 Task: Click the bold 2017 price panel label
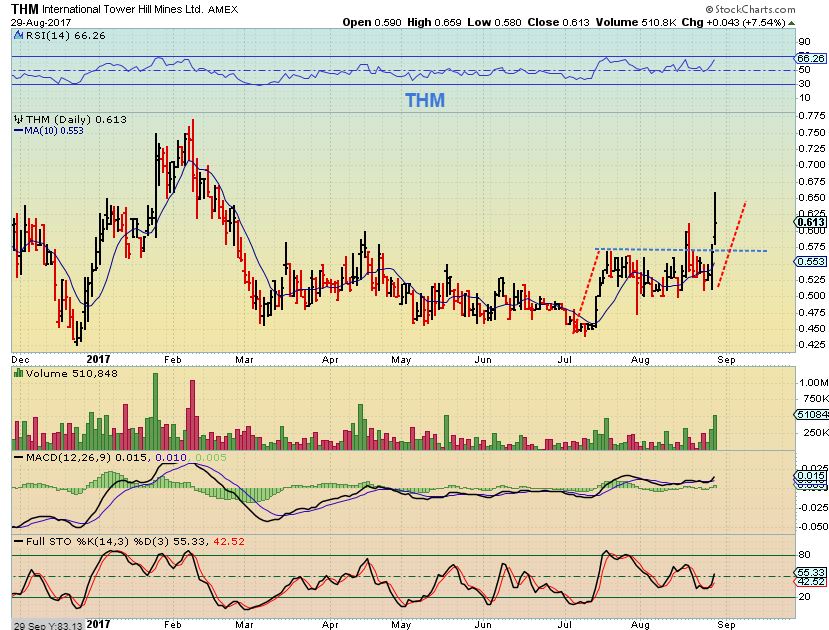[98, 359]
